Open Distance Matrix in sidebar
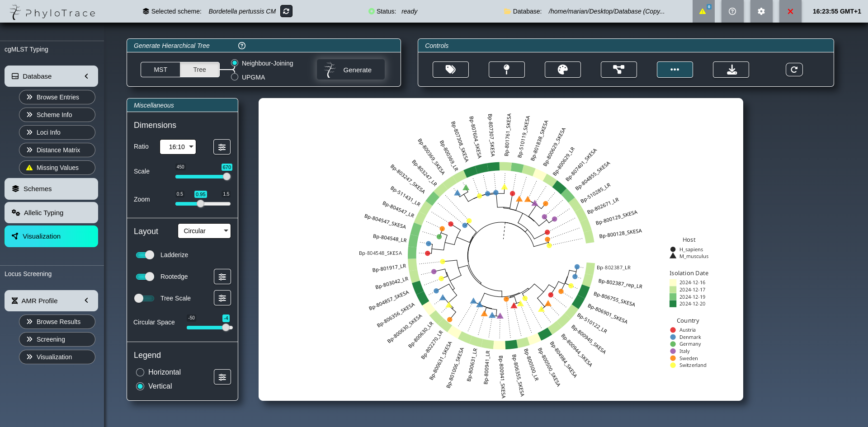Viewport: 868px width, 427px height. (x=57, y=150)
